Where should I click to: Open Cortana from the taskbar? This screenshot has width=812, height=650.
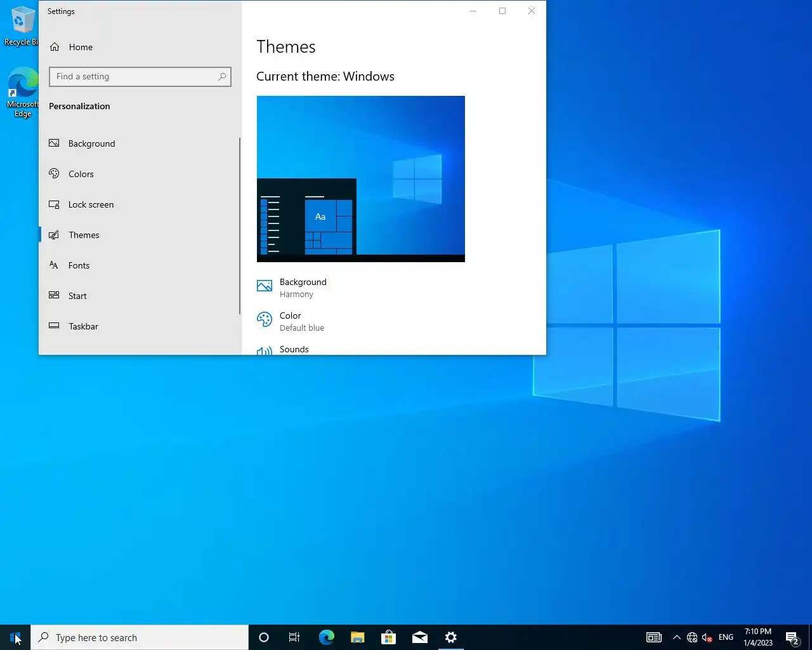(x=264, y=637)
